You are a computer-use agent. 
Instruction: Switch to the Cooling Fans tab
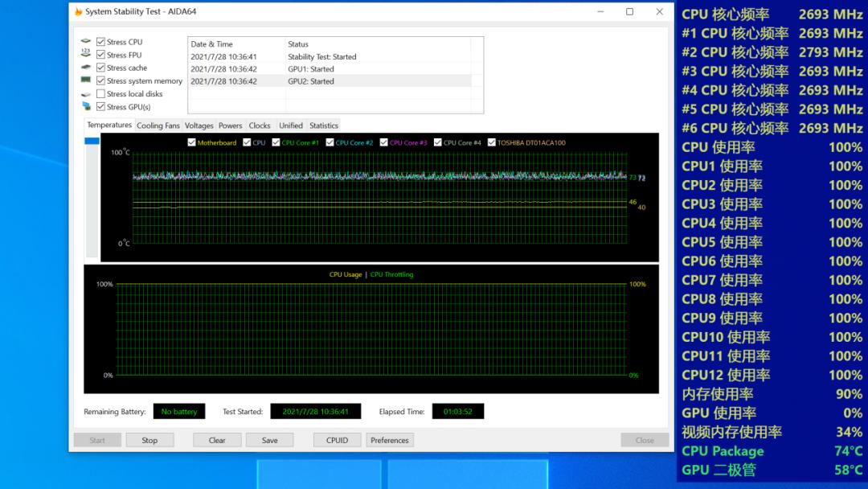(x=158, y=125)
